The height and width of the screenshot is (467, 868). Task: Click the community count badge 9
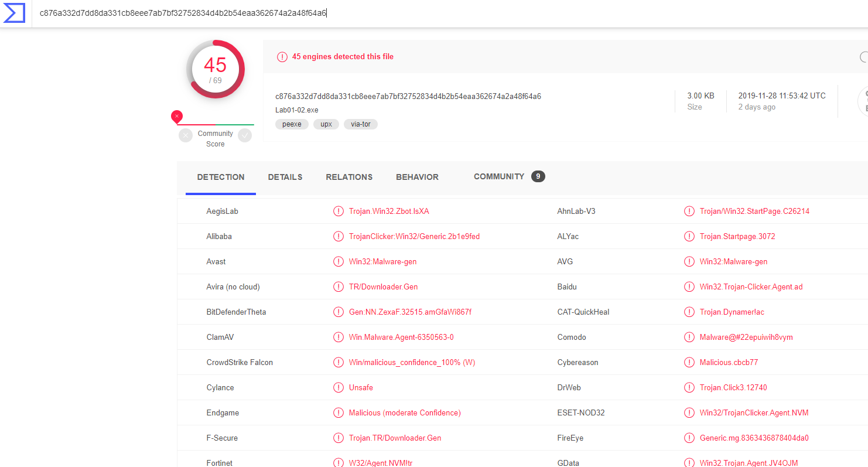(538, 176)
